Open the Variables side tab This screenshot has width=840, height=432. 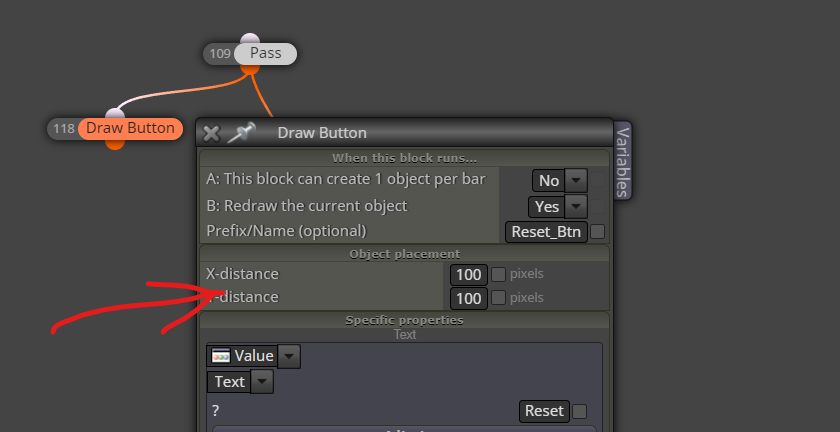[x=622, y=161]
